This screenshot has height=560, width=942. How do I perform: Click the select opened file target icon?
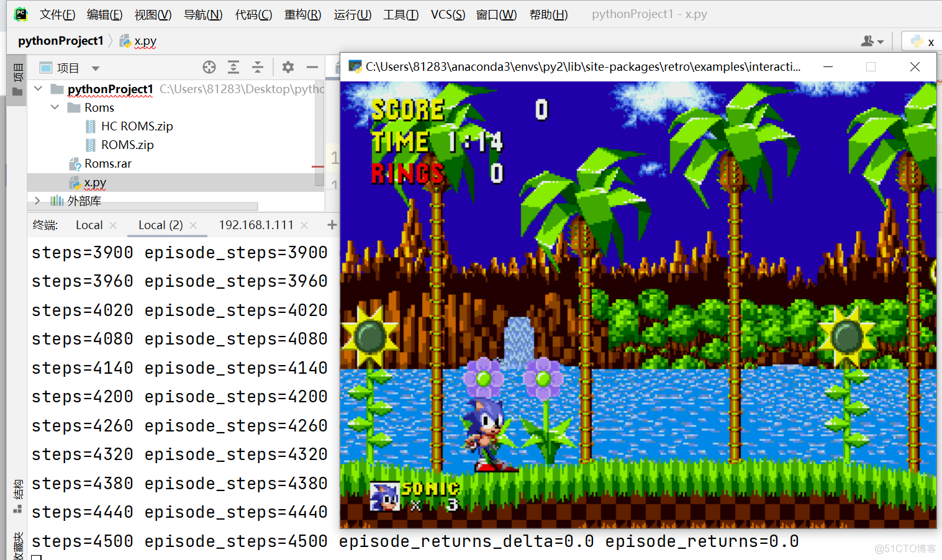coord(209,67)
